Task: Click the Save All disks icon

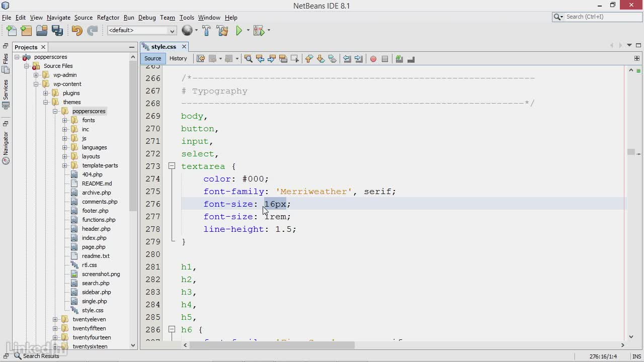Action: pos(57,31)
